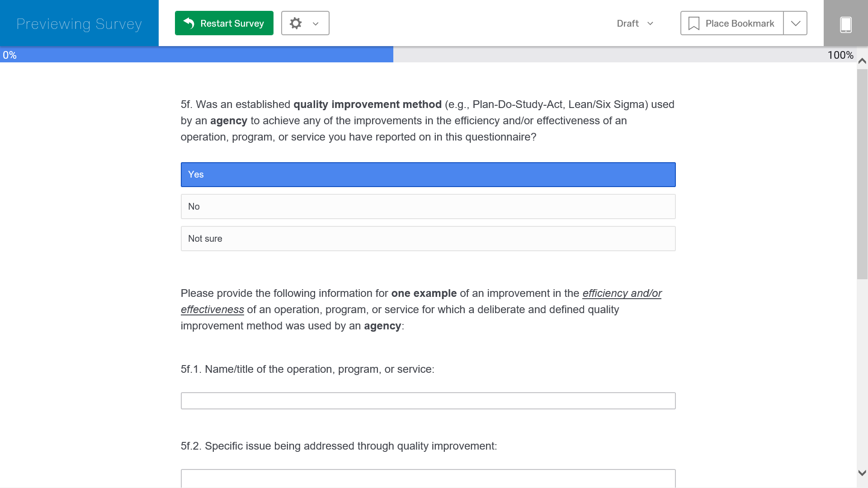Click the Restart Survey arrow icon
The height and width of the screenshot is (488, 868).
(189, 23)
